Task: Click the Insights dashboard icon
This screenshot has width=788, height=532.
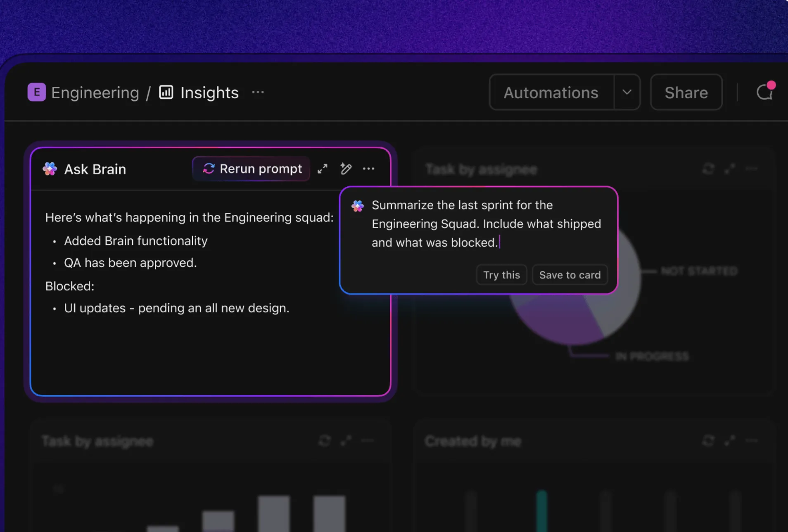Action: pyautogui.click(x=166, y=92)
